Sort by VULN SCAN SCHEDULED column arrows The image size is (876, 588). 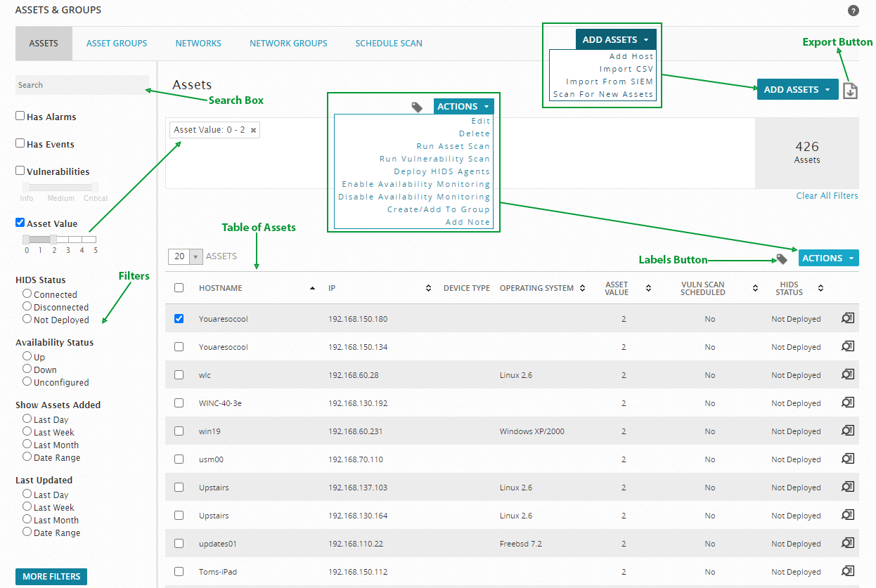755,288
